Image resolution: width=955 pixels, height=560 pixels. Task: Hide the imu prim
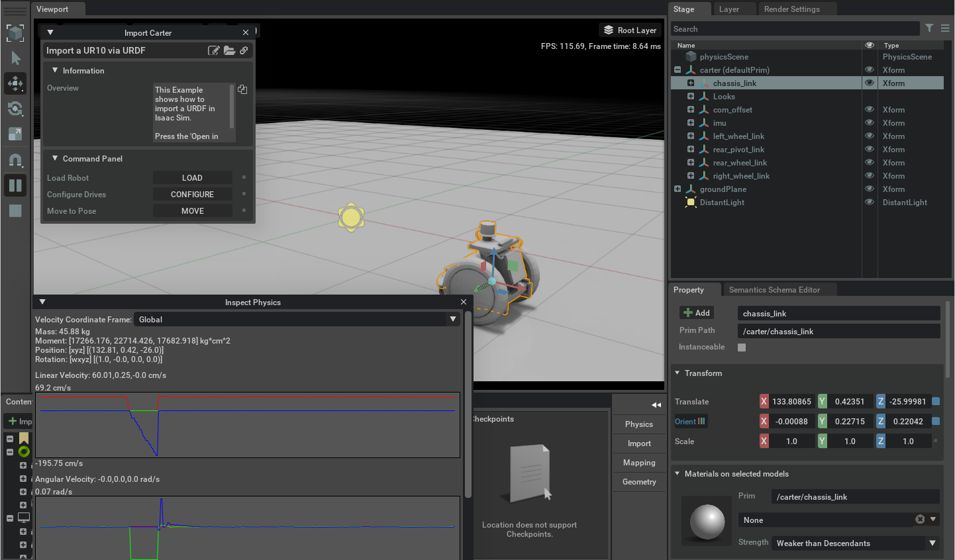pos(870,122)
